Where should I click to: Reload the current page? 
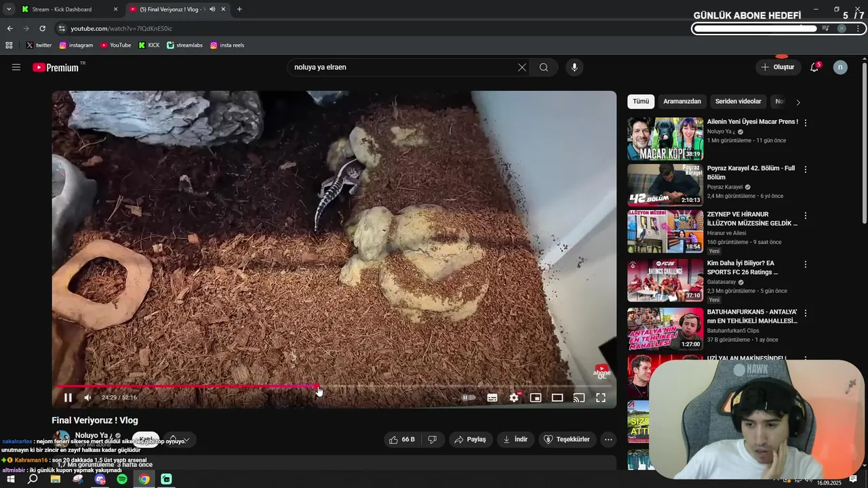[42, 28]
